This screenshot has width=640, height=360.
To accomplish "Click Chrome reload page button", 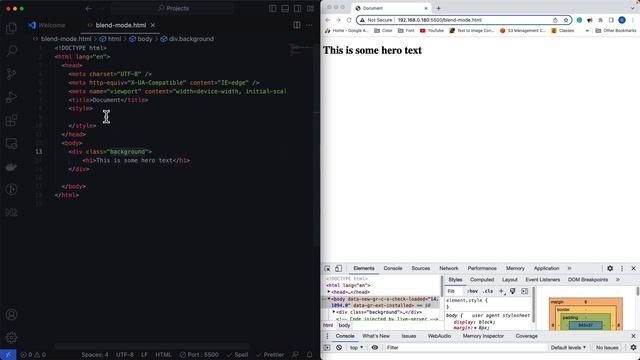I will pyautogui.click(x=349, y=20).
